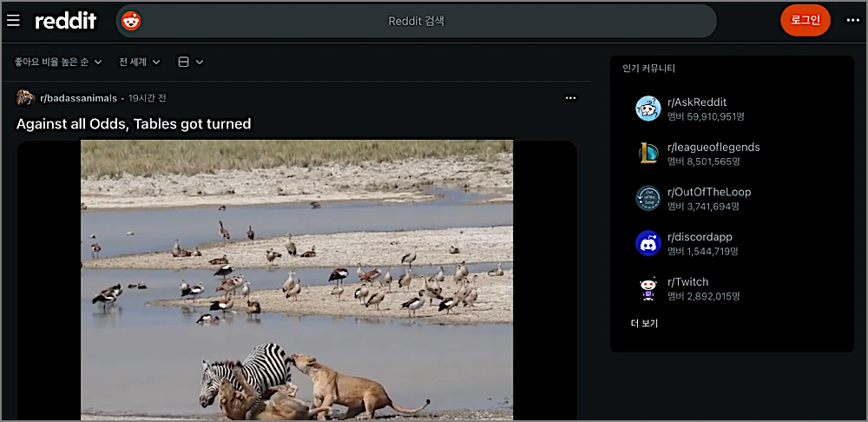The image size is (868, 422).
Task: Open the hamburger navigation menu
Action: click(13, 21)
